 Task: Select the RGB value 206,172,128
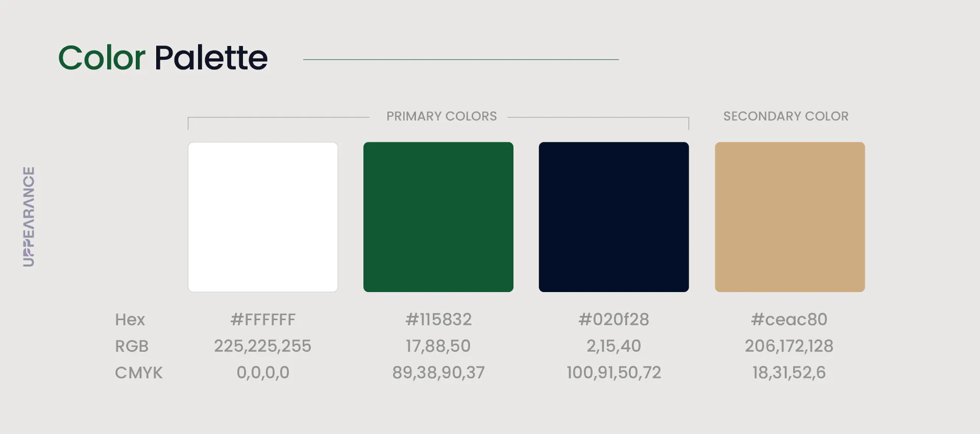[x=789, y=346]
